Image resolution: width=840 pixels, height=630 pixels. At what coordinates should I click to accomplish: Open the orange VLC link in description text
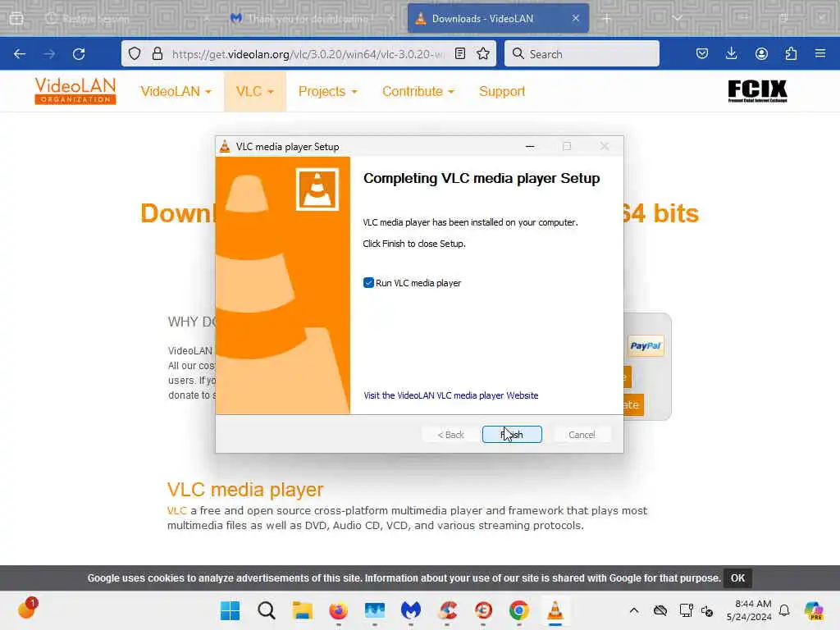[x=177, y=510]
